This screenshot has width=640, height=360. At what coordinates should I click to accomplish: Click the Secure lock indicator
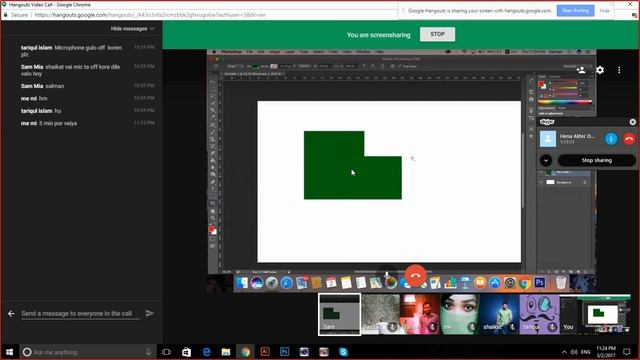tap(16, 15)
